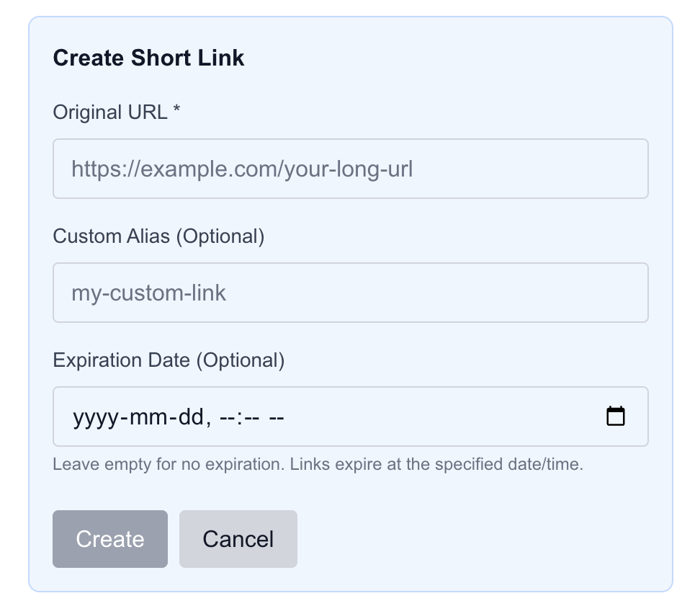Click the Expiration Date field label
The image size is (700, 601).
click(169, 360)
